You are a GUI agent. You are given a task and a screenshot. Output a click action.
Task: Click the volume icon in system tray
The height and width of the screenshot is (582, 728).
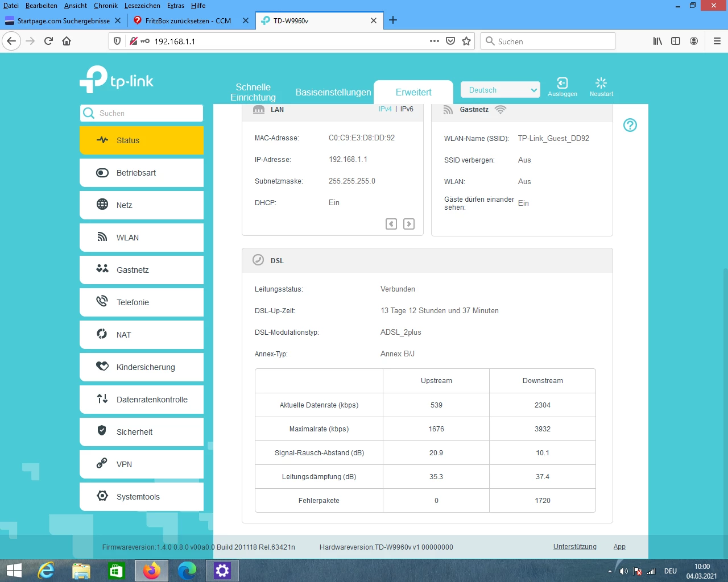pos(624,571)
